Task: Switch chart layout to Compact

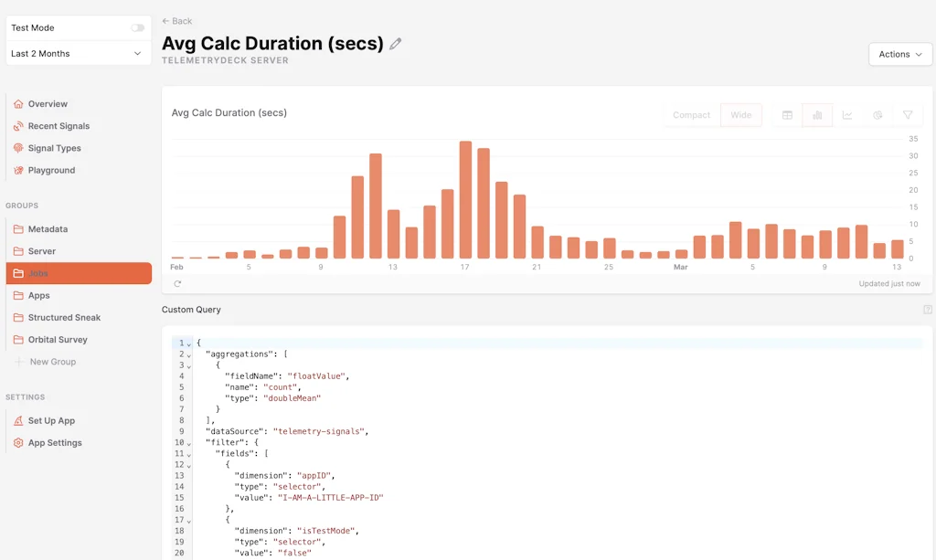Action: [691, 115]
